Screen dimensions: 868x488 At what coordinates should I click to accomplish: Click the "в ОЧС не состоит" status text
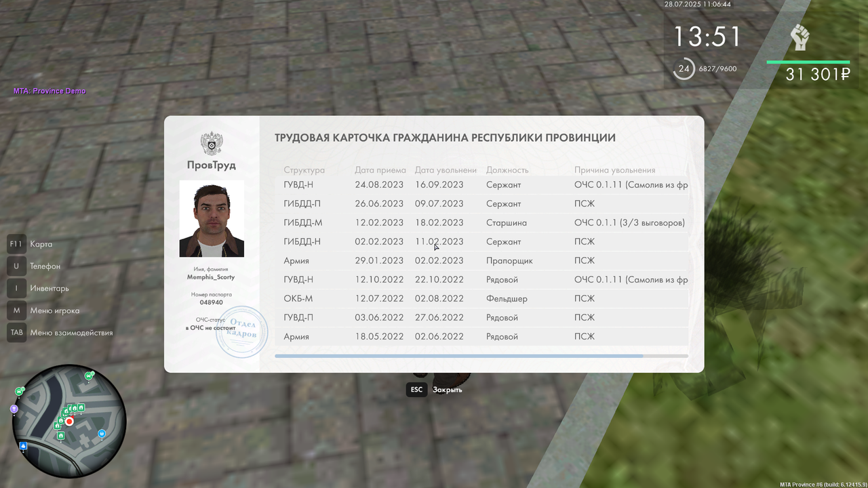[211, 328]
